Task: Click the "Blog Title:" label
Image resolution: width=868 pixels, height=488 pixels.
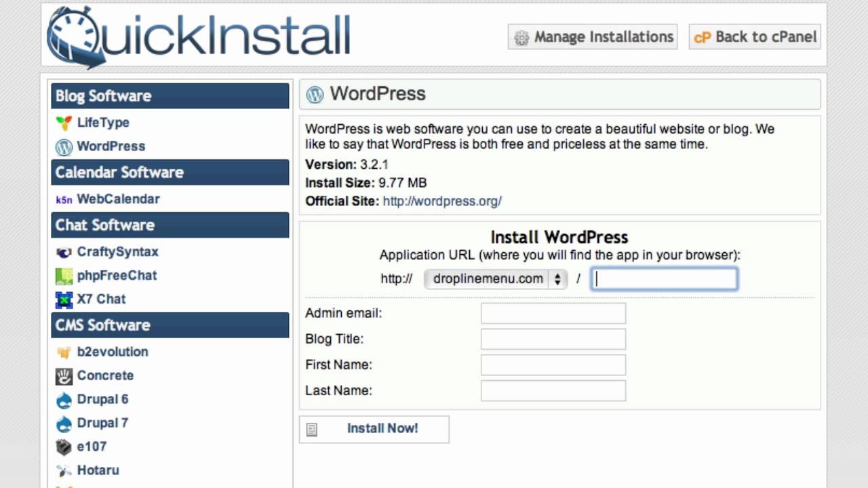Action: coord(334,339)
